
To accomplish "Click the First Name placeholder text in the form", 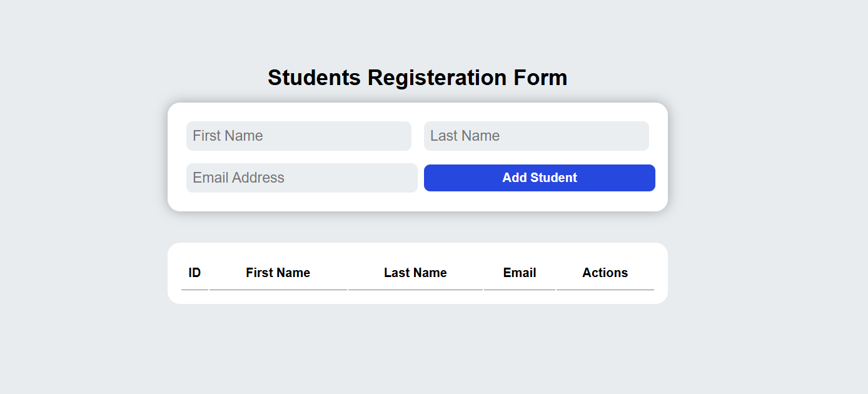I will tap(228, 136).
